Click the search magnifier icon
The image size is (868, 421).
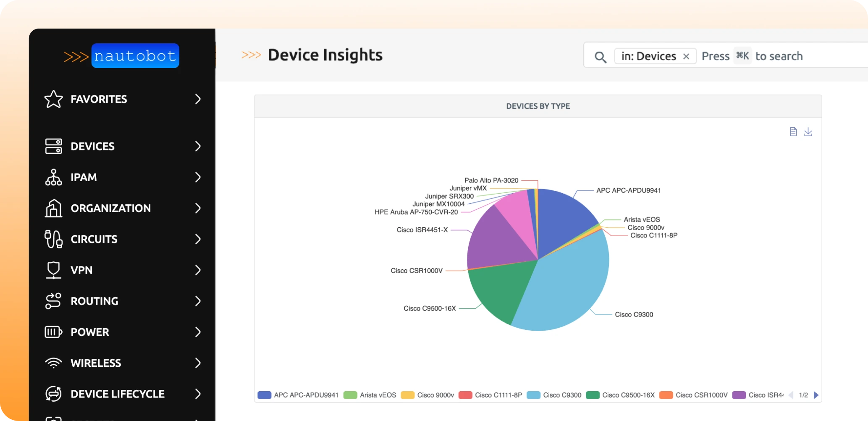tap(600, 56)
